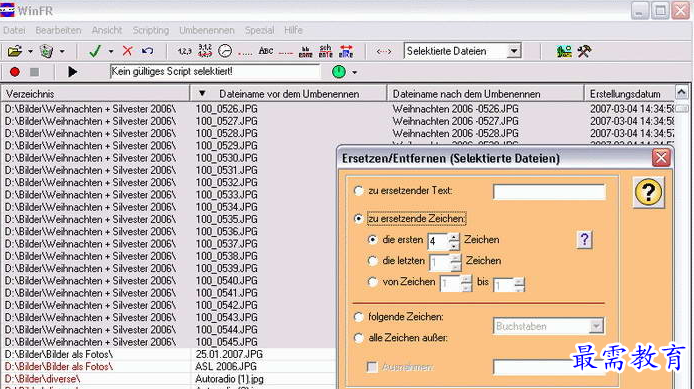Select 'die letzten' Zeichen radio button

[373, 261]
